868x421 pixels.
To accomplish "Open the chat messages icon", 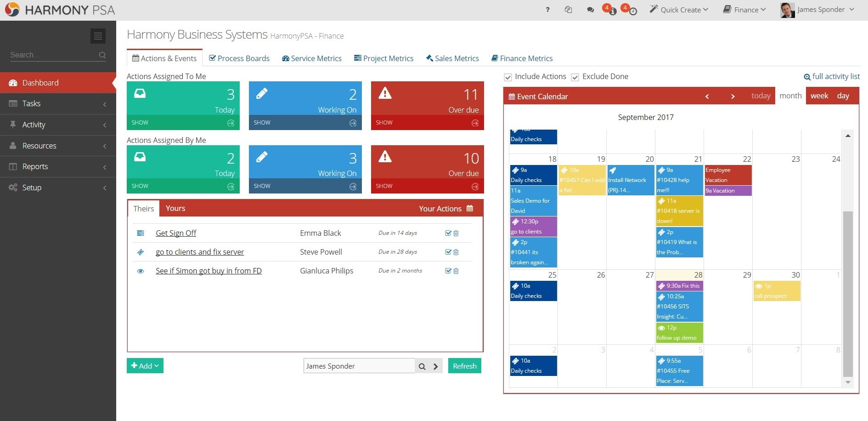I will point(590,10).
